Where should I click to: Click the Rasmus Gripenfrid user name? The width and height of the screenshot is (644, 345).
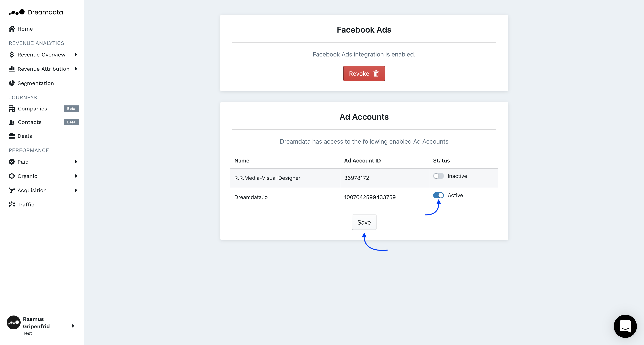point(36,323)
